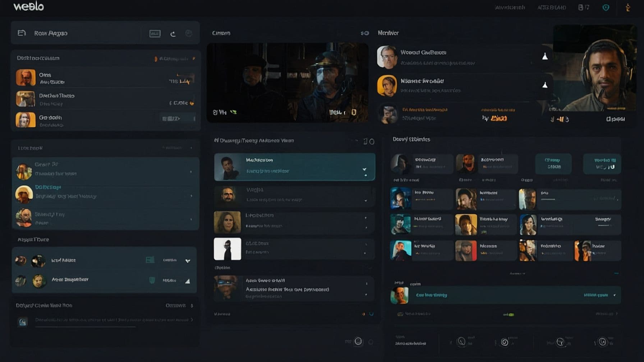Toggle the small blue circle beside Muneed footer

tap(371, 314)
